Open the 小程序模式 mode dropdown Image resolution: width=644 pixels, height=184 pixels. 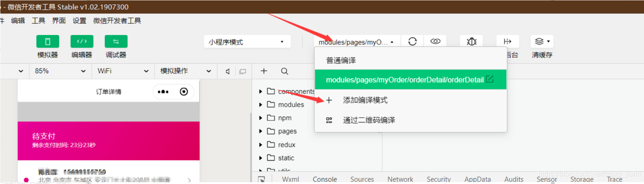[247, 42]
